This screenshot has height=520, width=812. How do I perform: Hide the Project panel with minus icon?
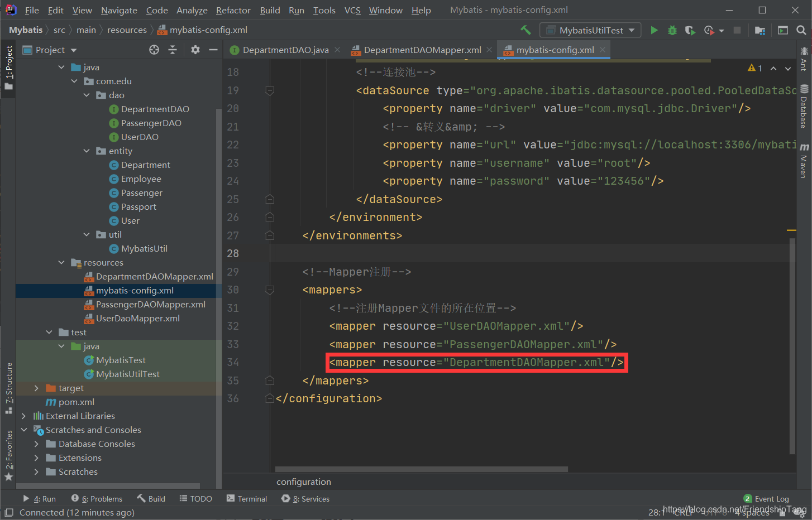(213, 50)
